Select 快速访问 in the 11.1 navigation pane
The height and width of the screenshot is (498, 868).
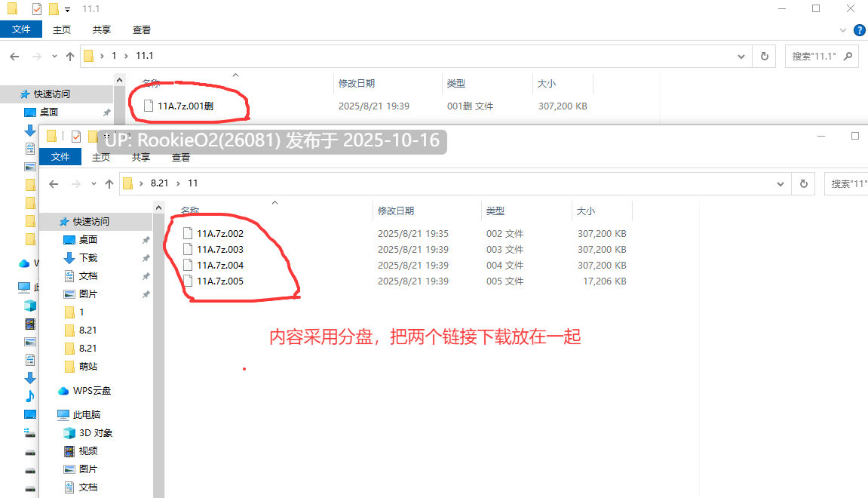51,94
